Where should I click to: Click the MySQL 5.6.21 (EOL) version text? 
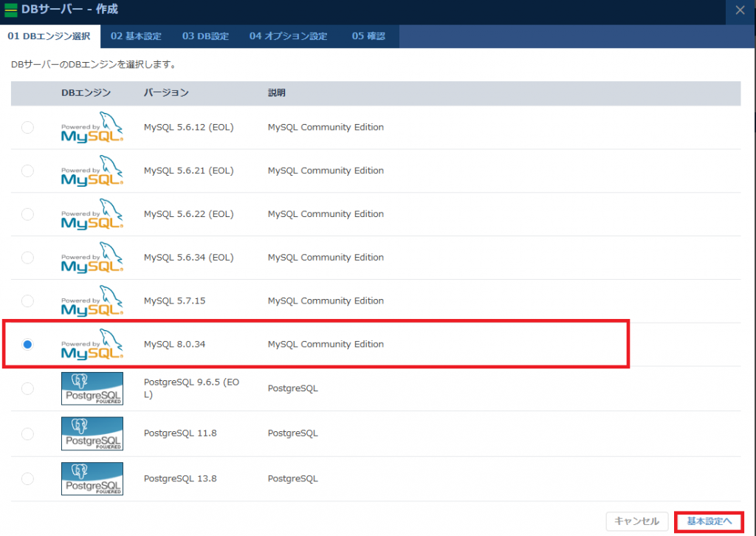point(188,171)
